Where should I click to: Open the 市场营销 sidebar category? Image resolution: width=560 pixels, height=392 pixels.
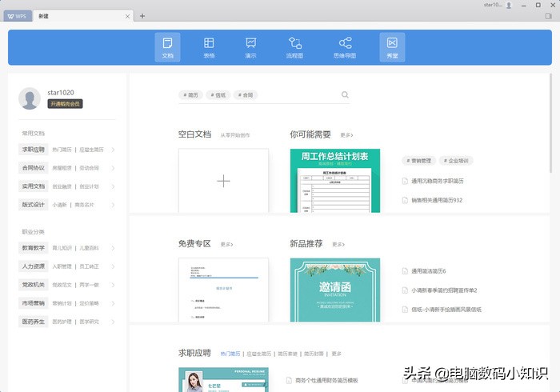pyautogui.click(x=34, y=303)
